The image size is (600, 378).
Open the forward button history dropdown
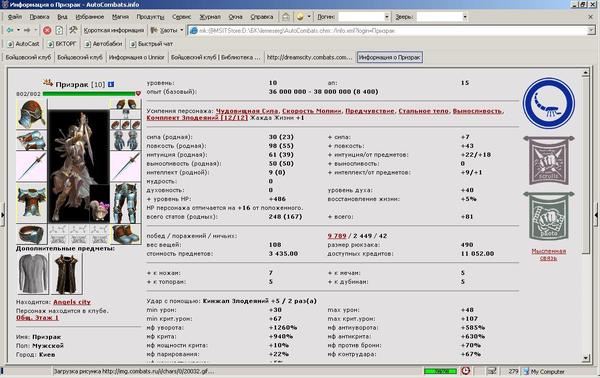36,30
